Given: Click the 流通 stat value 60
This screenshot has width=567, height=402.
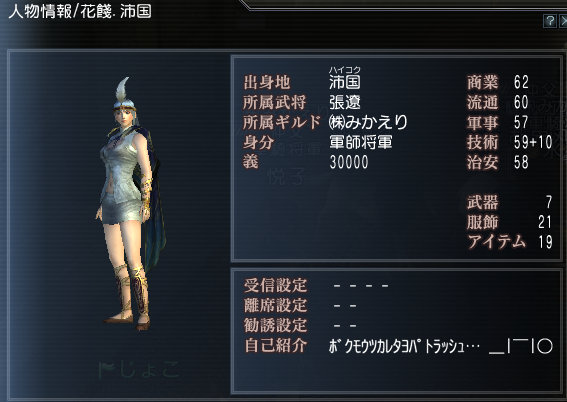Looking at the screenshot, I should pos(521,102).
